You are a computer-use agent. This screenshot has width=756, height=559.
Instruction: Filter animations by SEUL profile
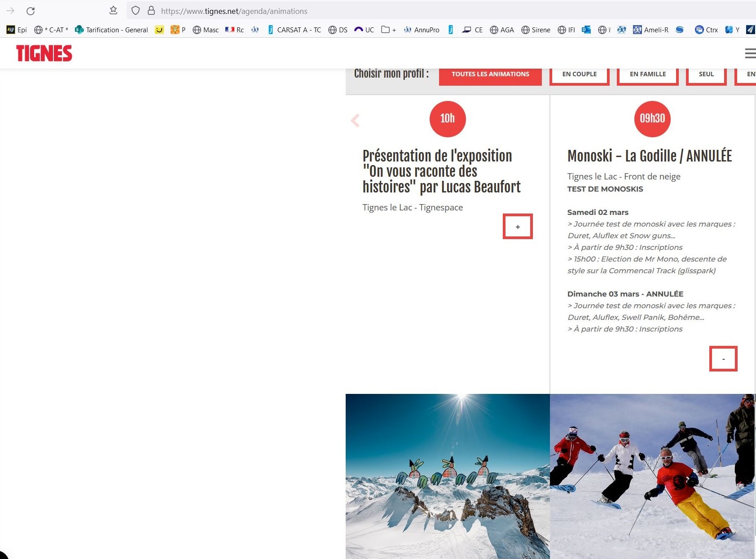(706, 74)
